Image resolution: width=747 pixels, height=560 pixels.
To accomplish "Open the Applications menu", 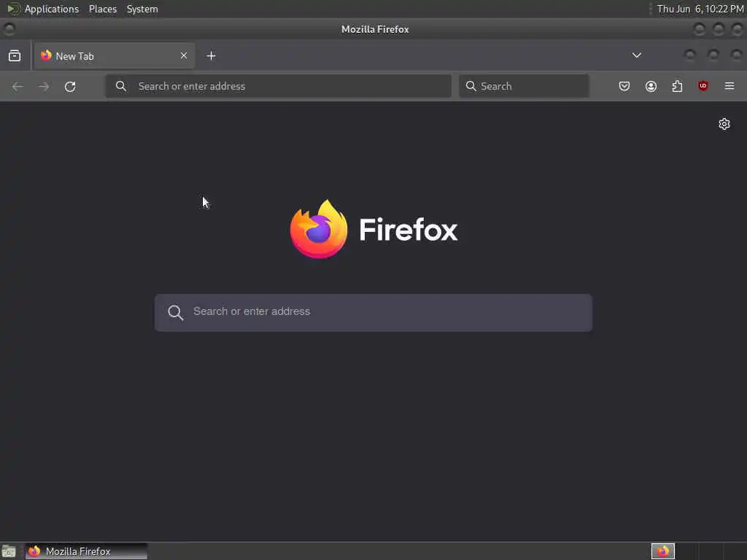I will [x=52, y=9].
